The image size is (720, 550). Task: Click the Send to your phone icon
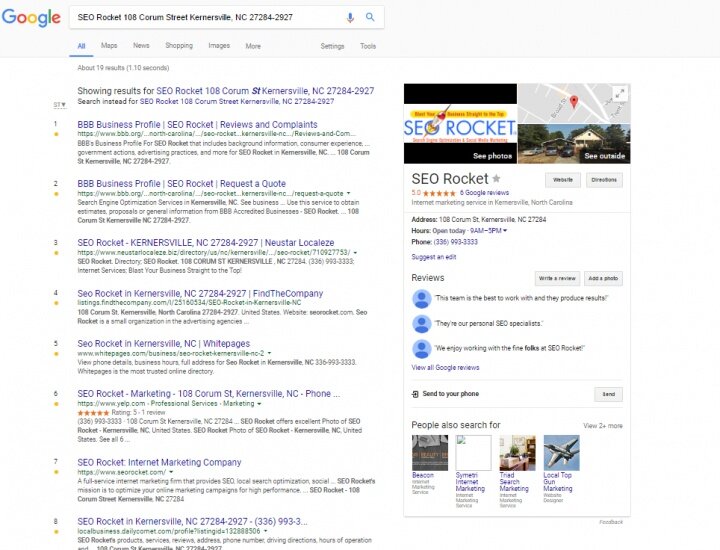point(415,394)
